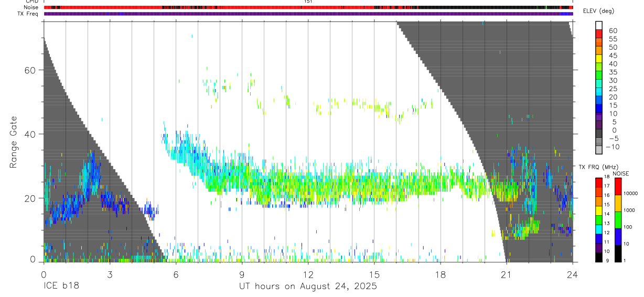This screenshot has width=644, height=297.
Task: Click the red segment of the ELEV colorbar
Action: [599, 34]
